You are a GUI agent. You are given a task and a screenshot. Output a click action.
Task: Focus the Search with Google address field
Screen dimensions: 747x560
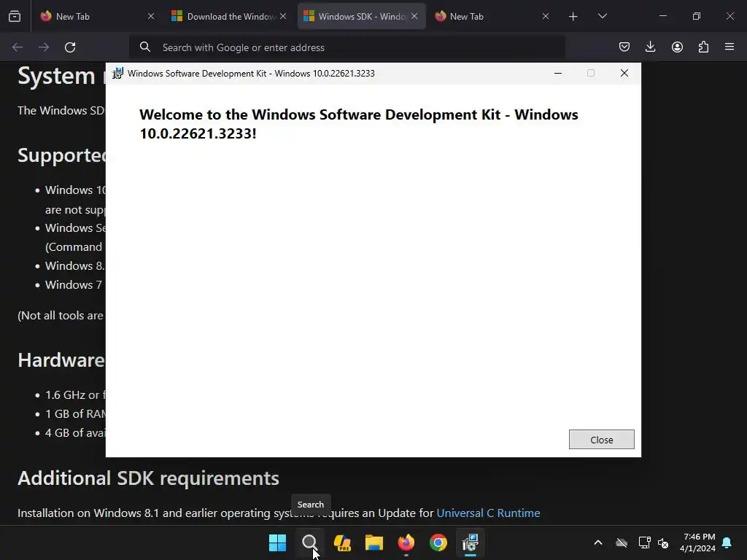(347, 47)
